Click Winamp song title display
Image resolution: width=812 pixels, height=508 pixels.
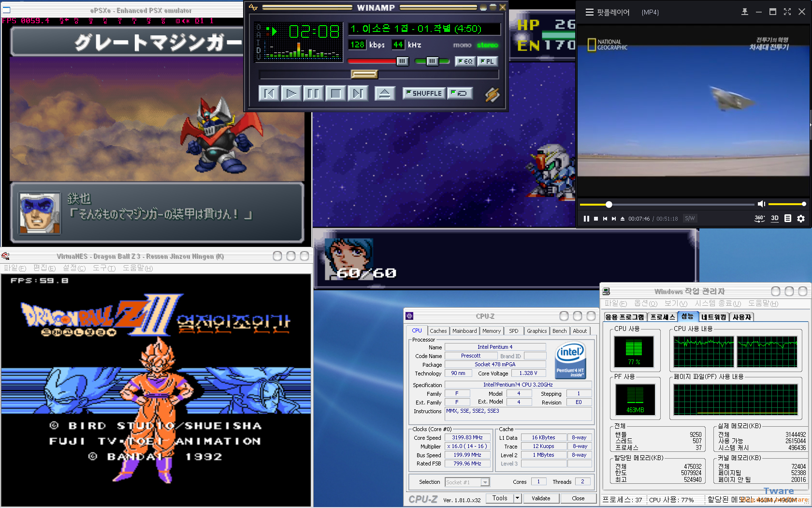423,29
